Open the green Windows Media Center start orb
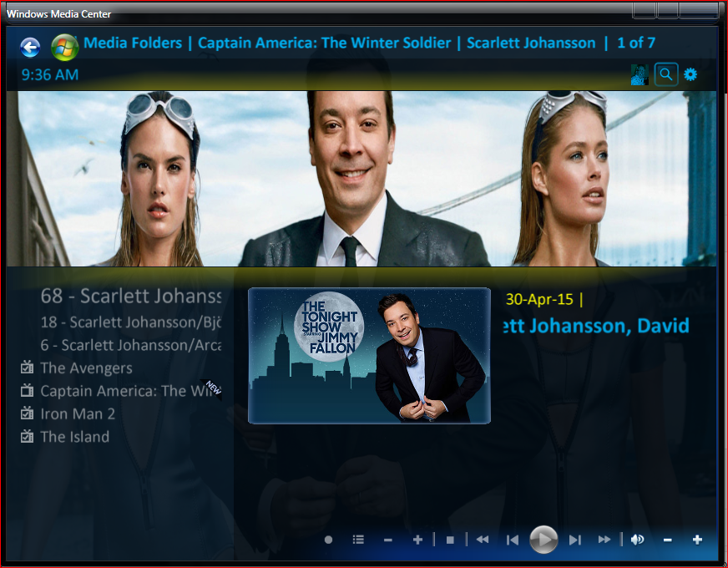Screen dimensions: 728x568 64,48
